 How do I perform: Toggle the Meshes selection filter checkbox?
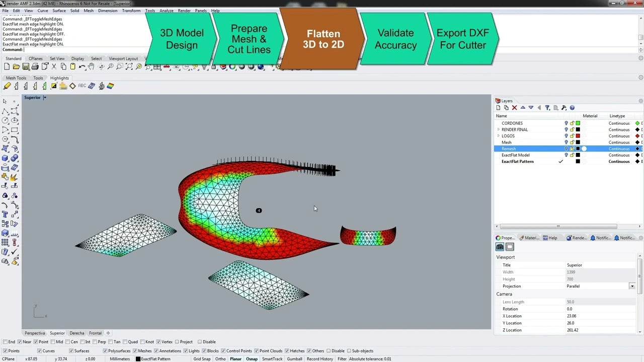[x=135, y=351]
